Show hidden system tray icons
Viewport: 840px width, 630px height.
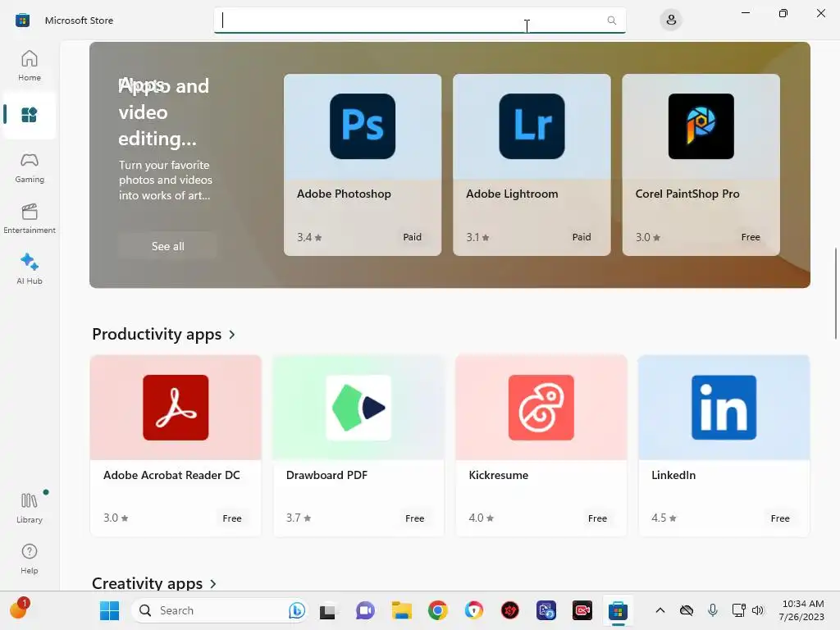(660, 610)
